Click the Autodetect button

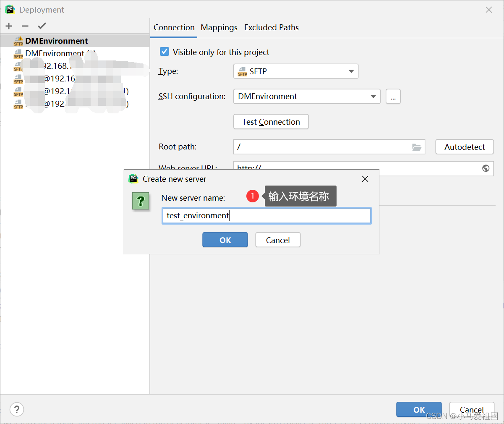[465, 147]
